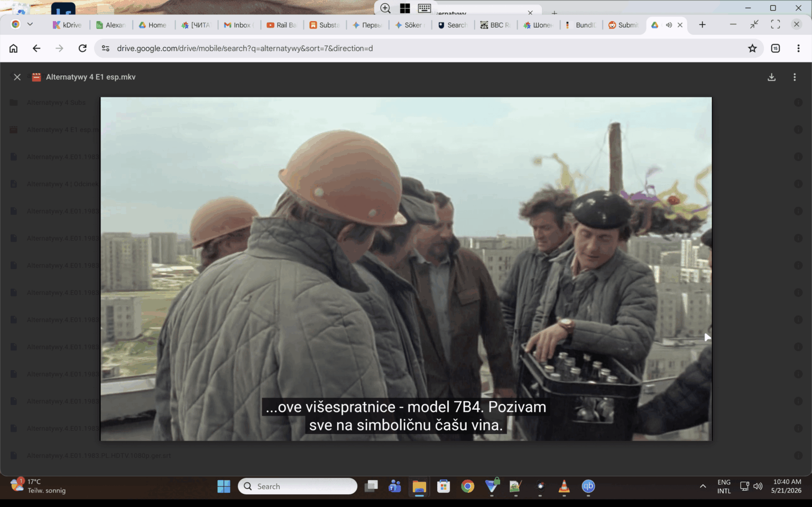Screen dimensions: 812x507
Task: Open the Chrome three-dot browser menu
Action: (798, 48)
